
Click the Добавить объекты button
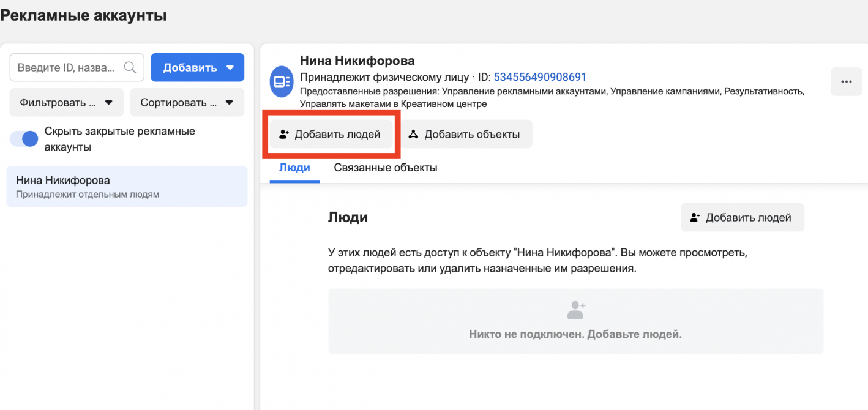click(465, 134)
